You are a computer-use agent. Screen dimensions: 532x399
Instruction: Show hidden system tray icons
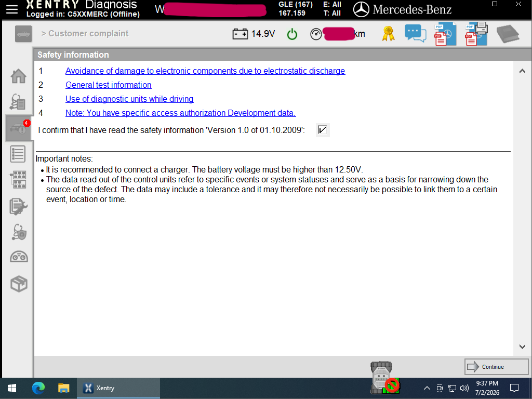tap(427, 388)
